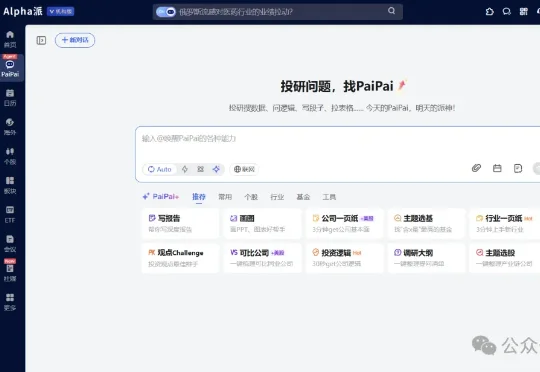Open the ETF sidebar item
This screenshot has height=372, width=540.
click(x=10, y=214)
